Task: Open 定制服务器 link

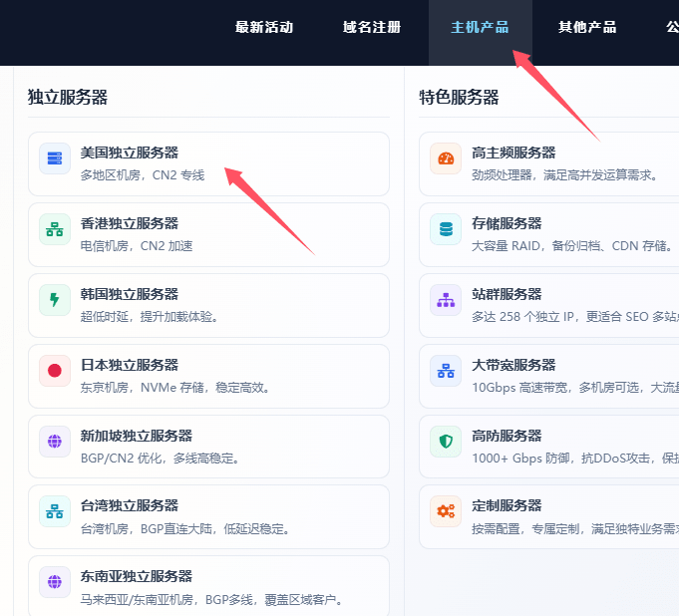Action: tap(507, 505)
